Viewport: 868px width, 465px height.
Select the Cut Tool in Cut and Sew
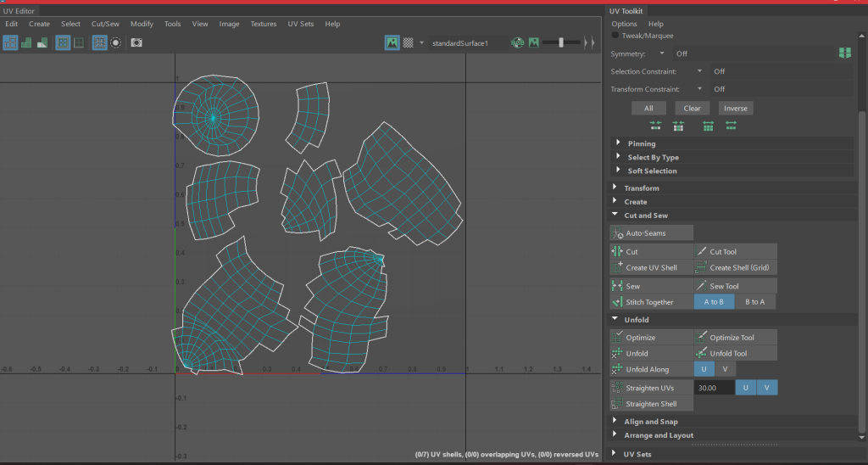coord(702,252)
